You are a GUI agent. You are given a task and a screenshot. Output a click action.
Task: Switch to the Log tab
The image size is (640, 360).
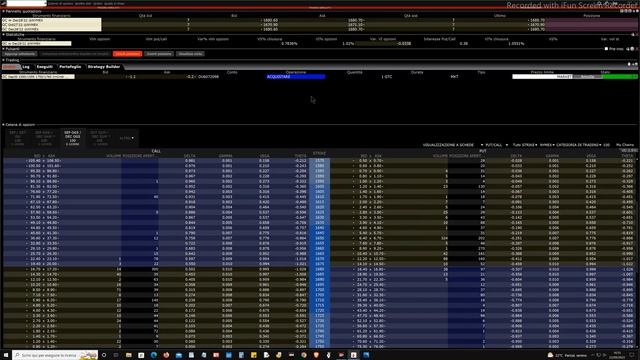point(26,67)
